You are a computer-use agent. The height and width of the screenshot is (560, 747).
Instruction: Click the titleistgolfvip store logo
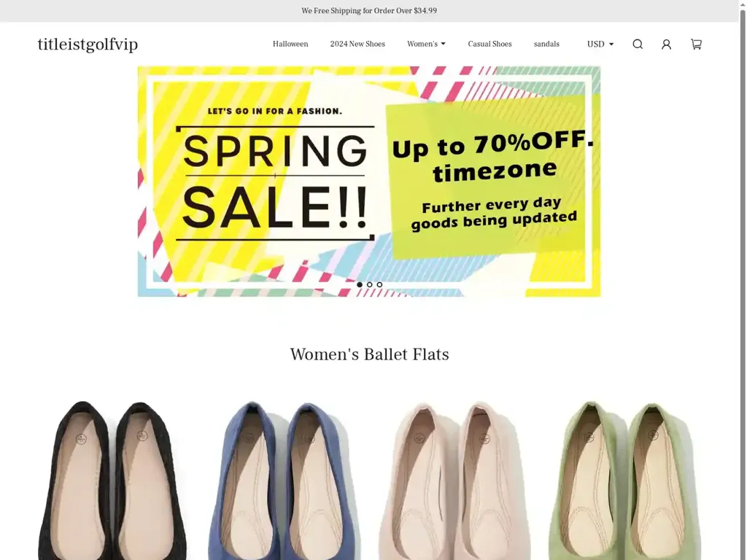click(x=88, y=44)
